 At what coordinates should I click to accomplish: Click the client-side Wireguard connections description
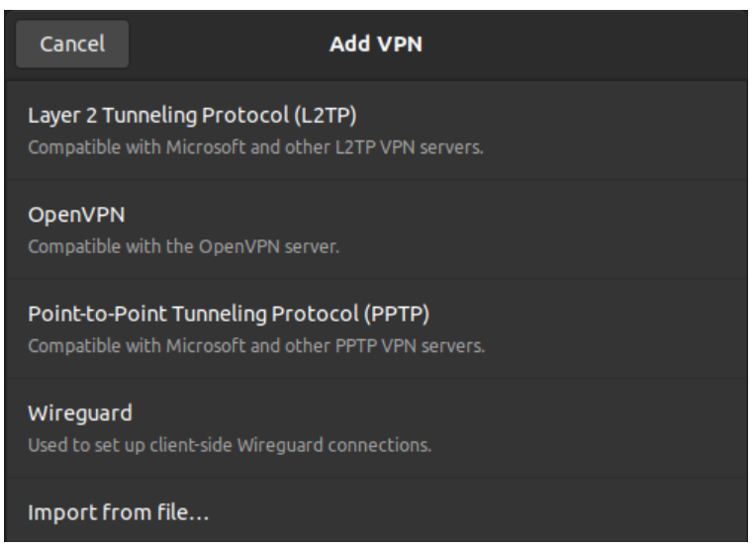[x=229, y=445]
